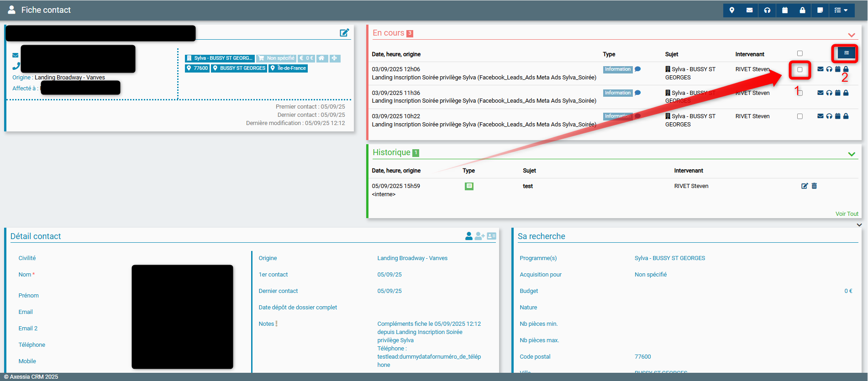Click the map pin icon in top toolbar

732,10
